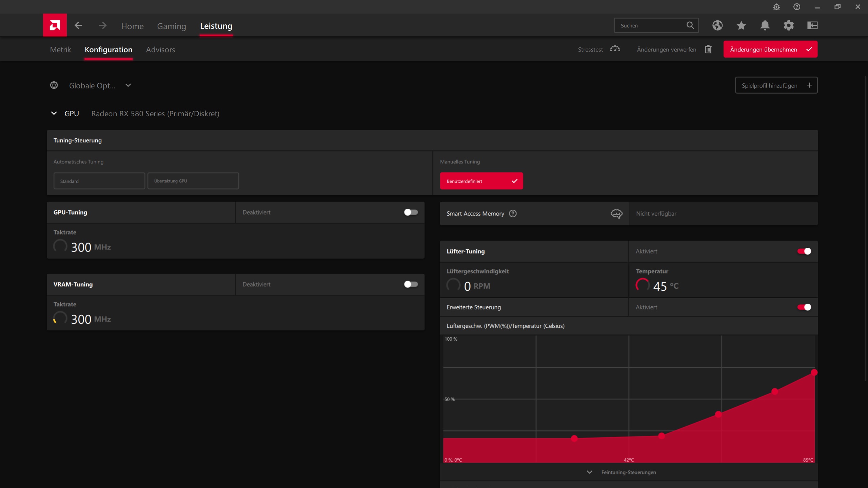Click the bug report icon
This screenshot has width=868, height=488.
point(776,7)
